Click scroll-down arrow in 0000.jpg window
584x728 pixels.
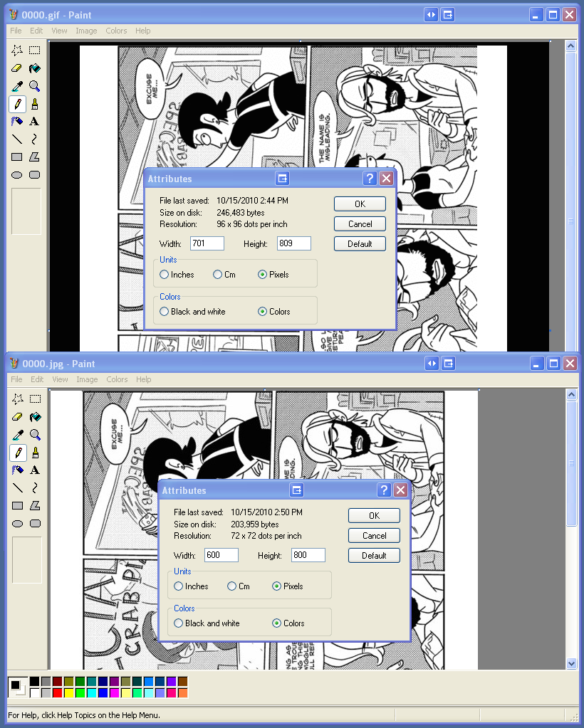pyautogui.click(x=571, y=664)
